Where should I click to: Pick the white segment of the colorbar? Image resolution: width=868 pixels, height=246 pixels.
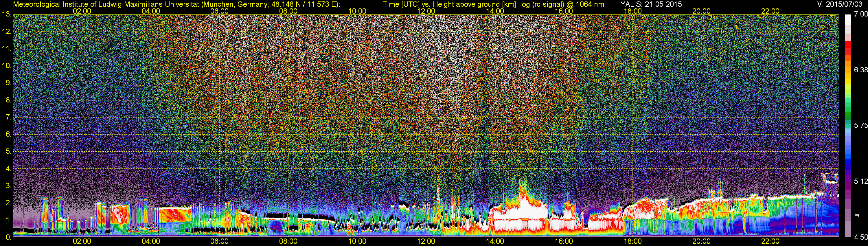(848, 20)
